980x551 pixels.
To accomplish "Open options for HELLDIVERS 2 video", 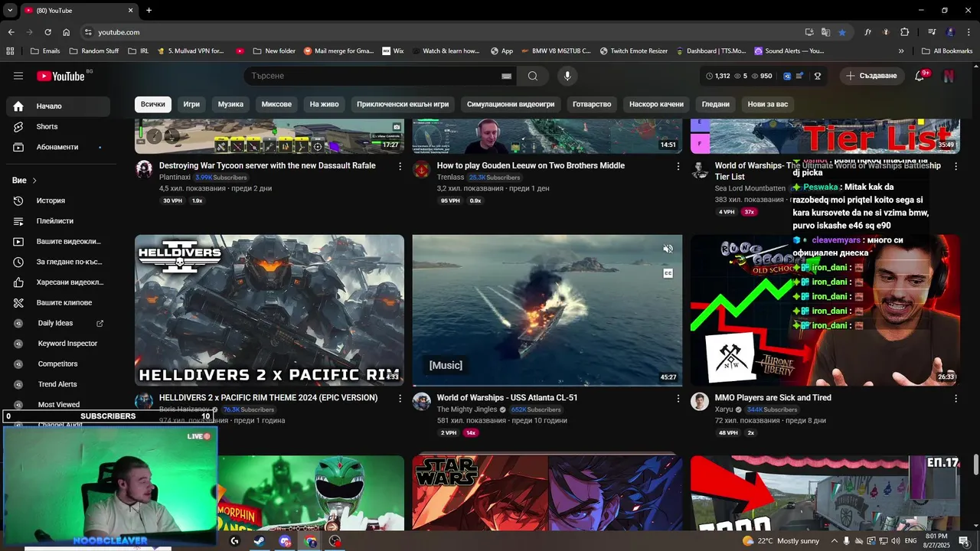I will 400,399.
